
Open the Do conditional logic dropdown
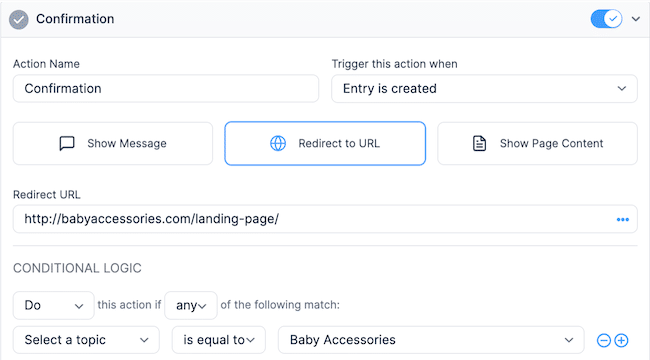click(53, 305)
